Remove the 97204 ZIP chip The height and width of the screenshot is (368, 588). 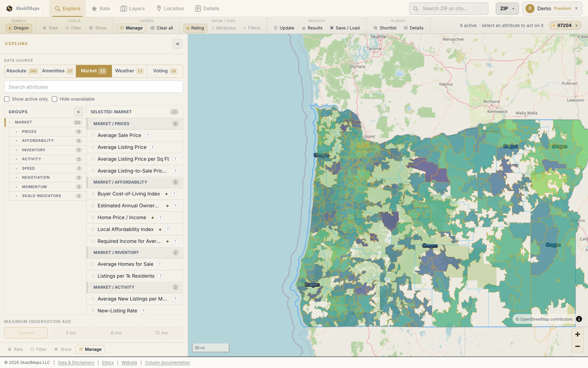click(577, 25)
